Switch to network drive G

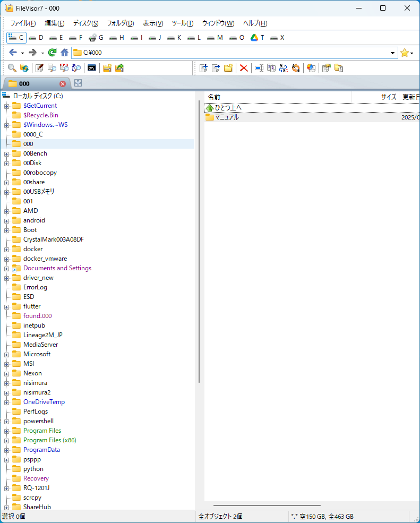[96, 38]
